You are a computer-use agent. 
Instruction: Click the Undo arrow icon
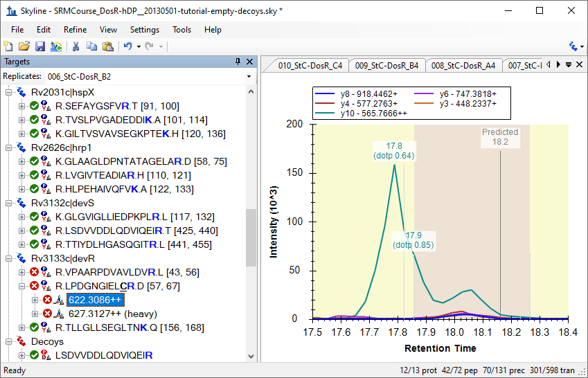coord(127,46)
